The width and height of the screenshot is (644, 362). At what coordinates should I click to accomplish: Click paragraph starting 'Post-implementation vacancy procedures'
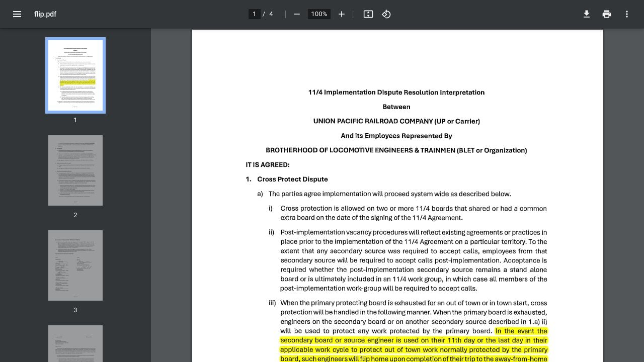coord(414,260)
